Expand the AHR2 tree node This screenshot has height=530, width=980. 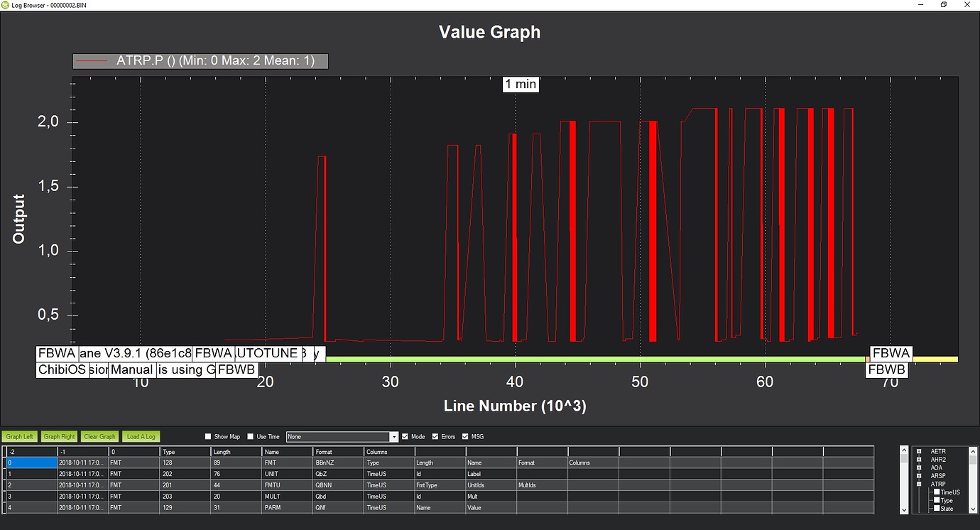[x=919, y=460]
